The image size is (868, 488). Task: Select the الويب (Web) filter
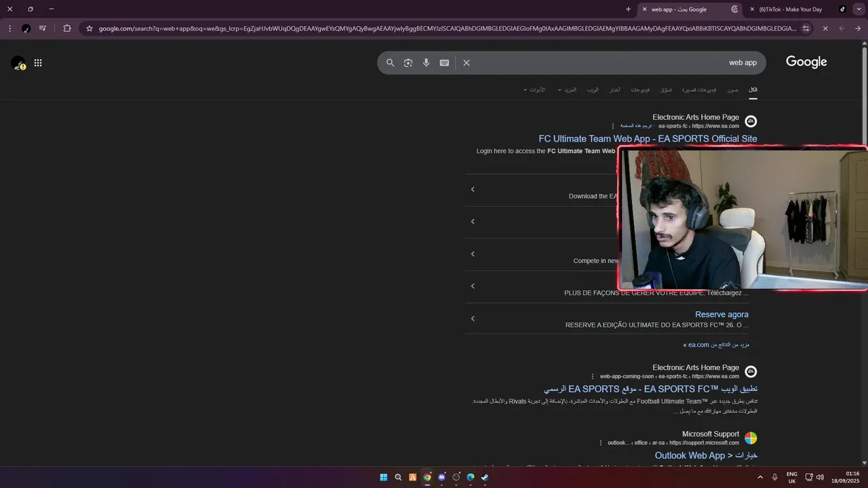click(593, 89)
